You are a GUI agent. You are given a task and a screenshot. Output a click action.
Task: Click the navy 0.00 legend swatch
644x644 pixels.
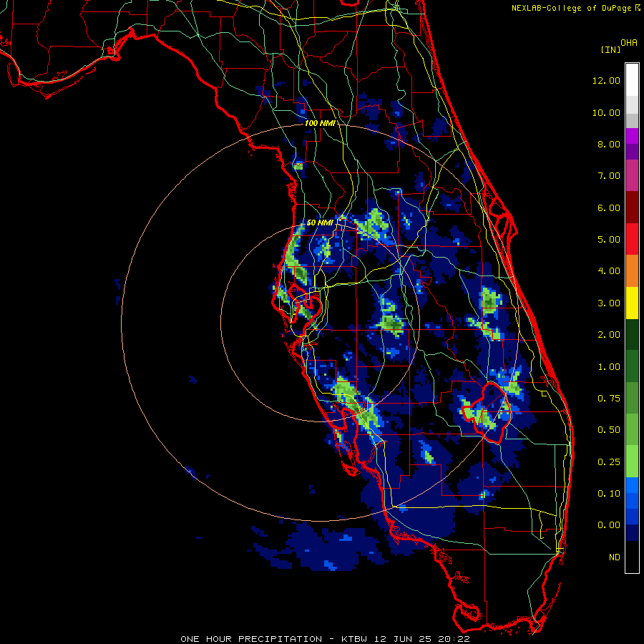click(x=632, y=533)
